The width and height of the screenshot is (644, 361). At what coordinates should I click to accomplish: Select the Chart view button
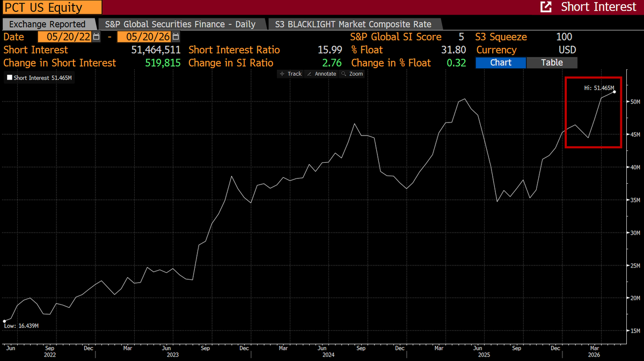500,62
